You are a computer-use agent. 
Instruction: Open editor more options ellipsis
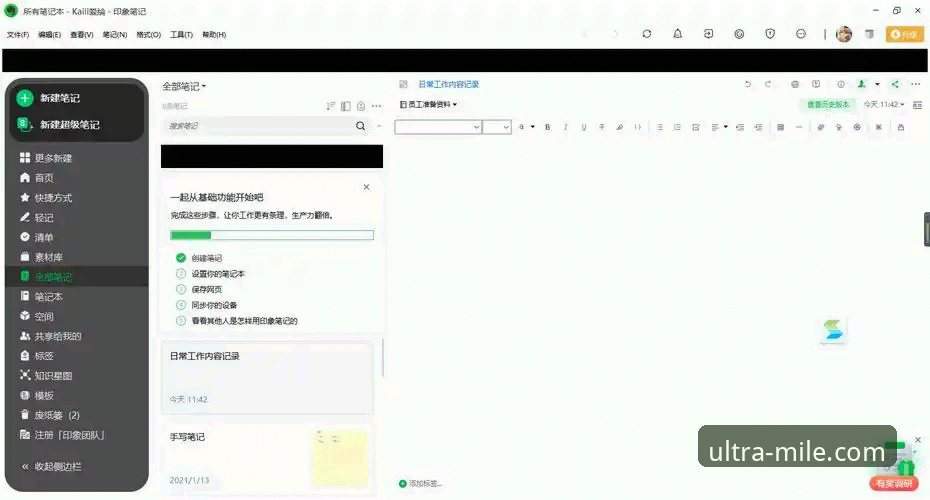tap(915, 84)
